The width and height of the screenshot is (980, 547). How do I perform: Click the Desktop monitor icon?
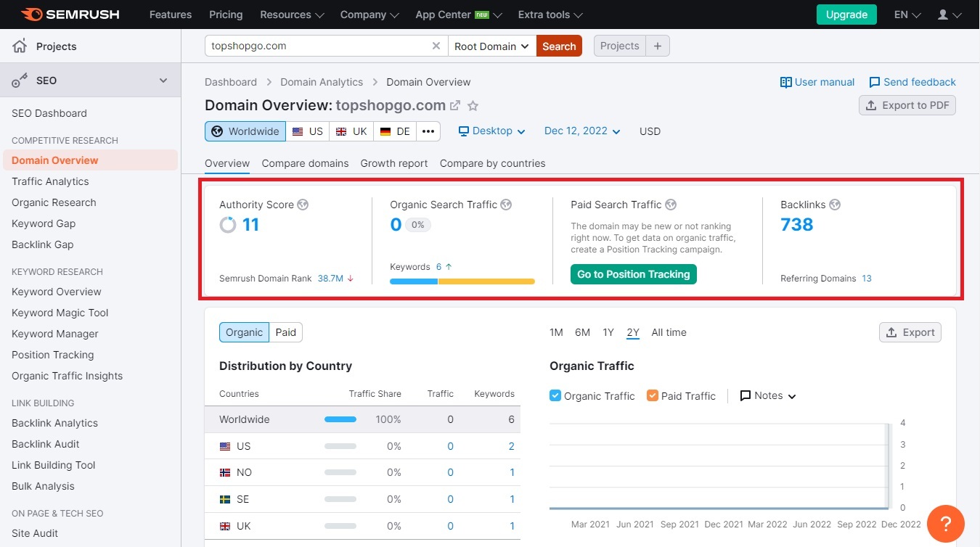(x=464, y=131)
